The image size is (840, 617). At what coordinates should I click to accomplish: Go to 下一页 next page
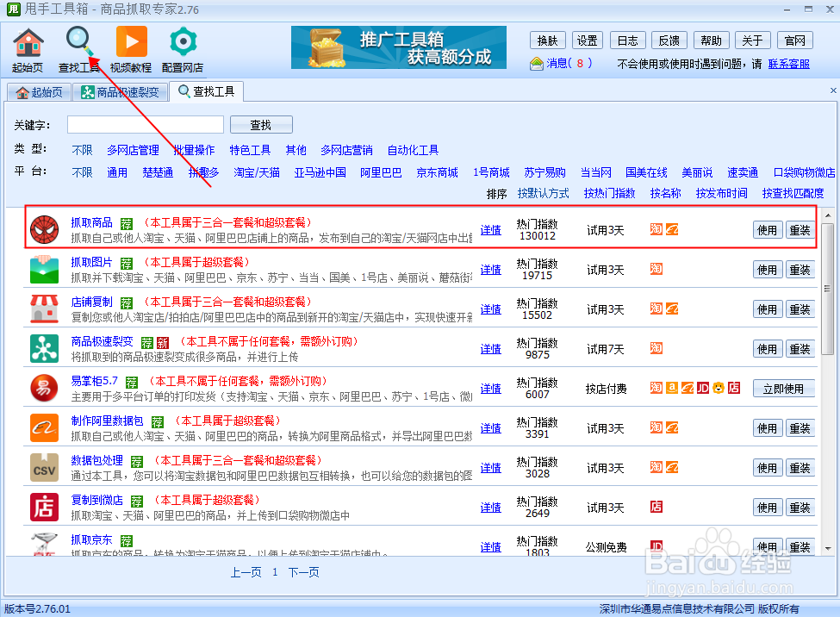(x=304, y=572)
